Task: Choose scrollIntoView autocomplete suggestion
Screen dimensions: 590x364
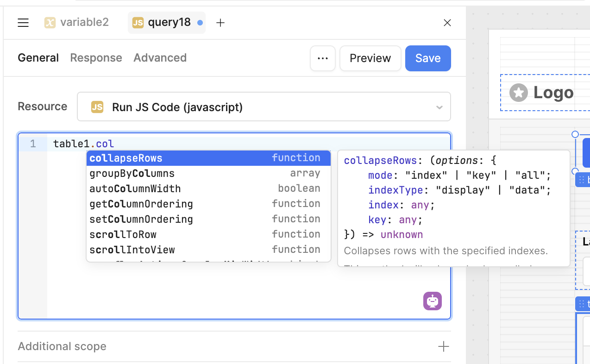Action: coord(208,250)
